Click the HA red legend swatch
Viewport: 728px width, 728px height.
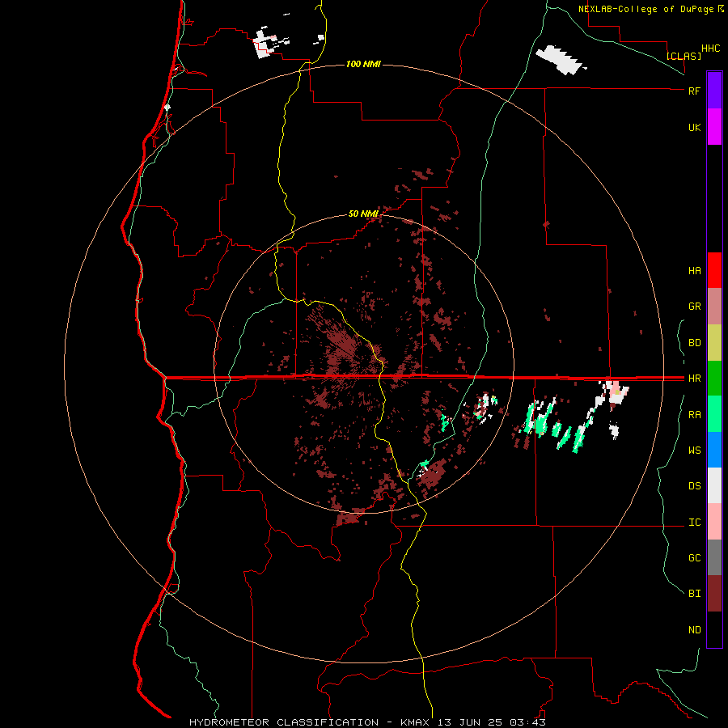pos(714,270)
